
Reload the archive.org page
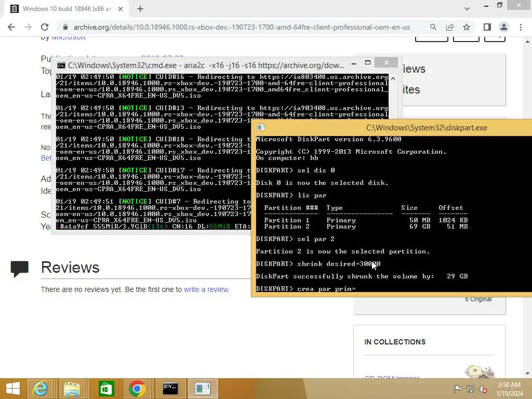point(45,27)
